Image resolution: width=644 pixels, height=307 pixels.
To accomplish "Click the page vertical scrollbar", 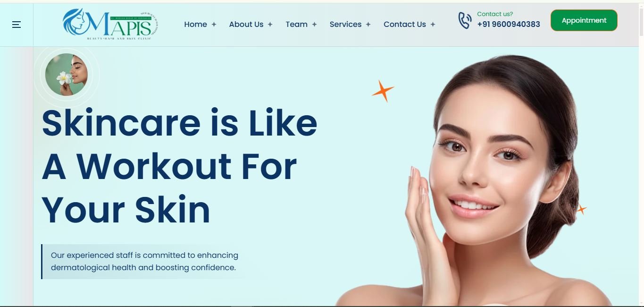I will pos(641,153).
